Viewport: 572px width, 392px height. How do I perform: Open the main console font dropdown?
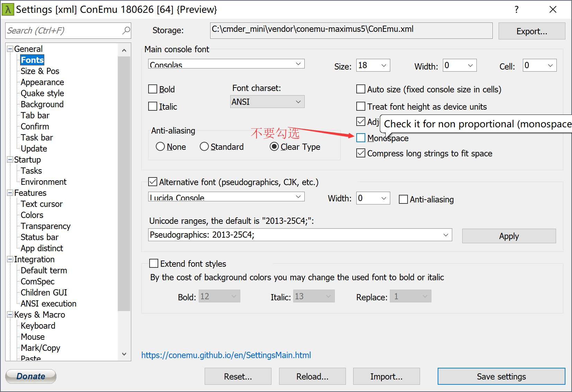[226, 64]
